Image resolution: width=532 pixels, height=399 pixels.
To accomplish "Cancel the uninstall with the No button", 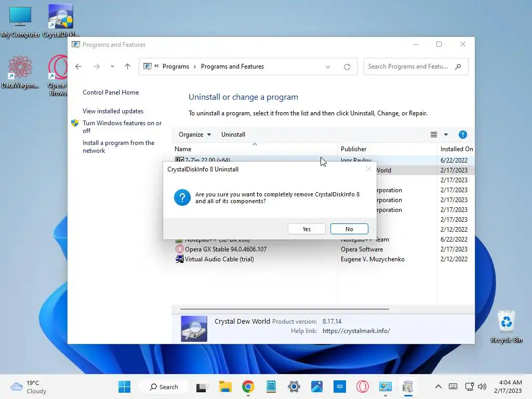I will [349, 229].
